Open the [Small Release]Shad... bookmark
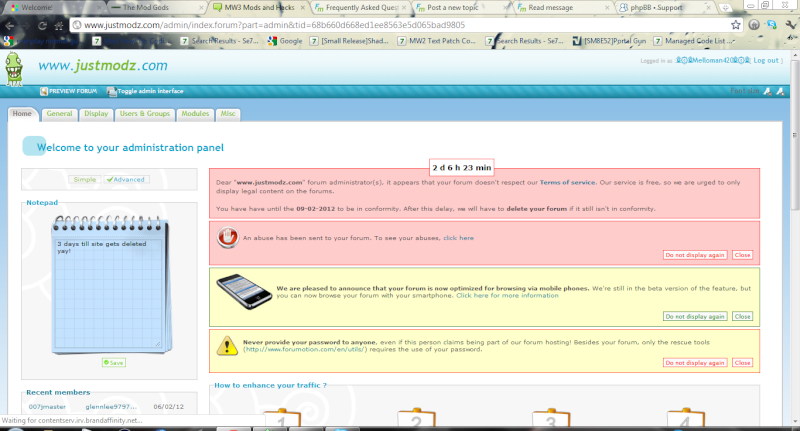This screenshot has width=800, height=431. pos(349,41)
